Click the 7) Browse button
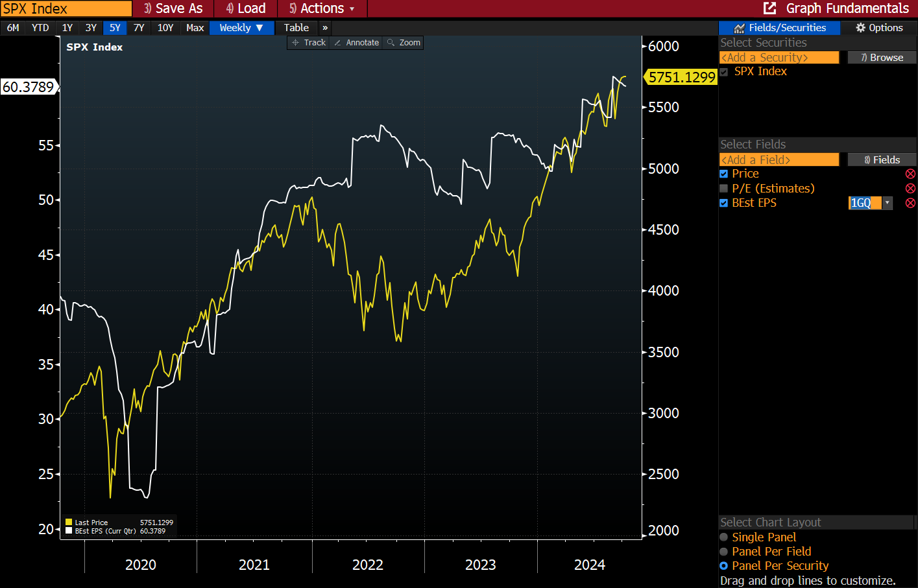Screen dimensions: 918x588 click(882, 57)
